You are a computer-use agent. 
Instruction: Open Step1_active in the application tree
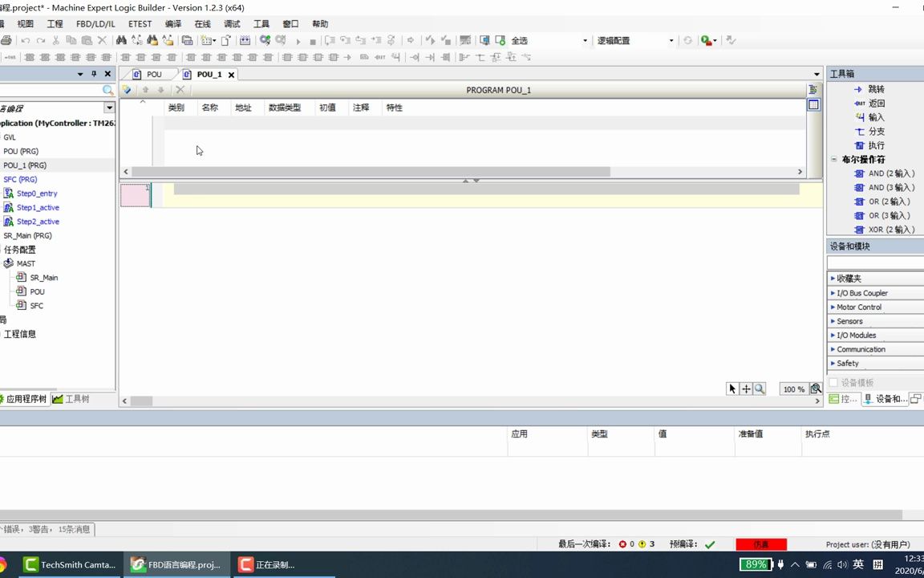point(38,207)
